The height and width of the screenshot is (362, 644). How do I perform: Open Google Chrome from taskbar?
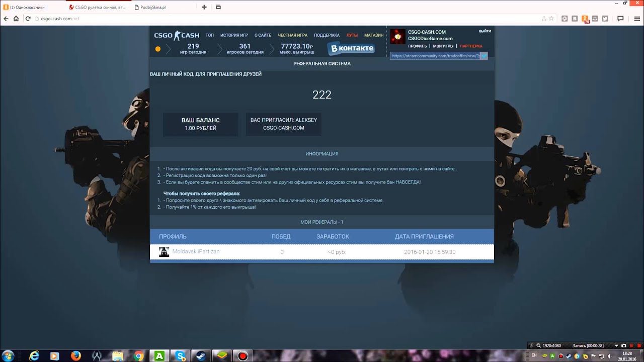click(139, 356)
